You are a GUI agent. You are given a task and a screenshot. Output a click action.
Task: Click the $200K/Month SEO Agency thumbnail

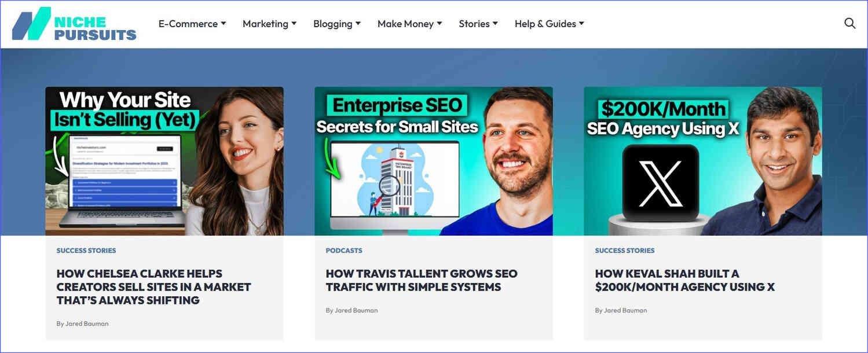click(703, 161)
